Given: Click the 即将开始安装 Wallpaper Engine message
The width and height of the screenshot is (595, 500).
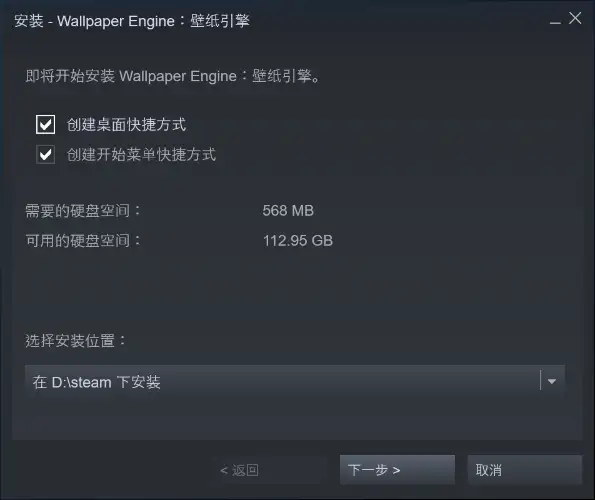Looking at the screenshot, I should click(x=173, y=76).
